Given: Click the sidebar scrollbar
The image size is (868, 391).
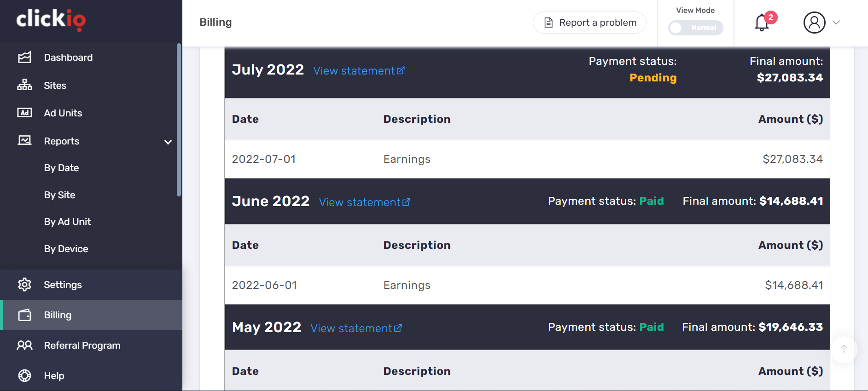Looking at the screenshot, I should [179, 120].
